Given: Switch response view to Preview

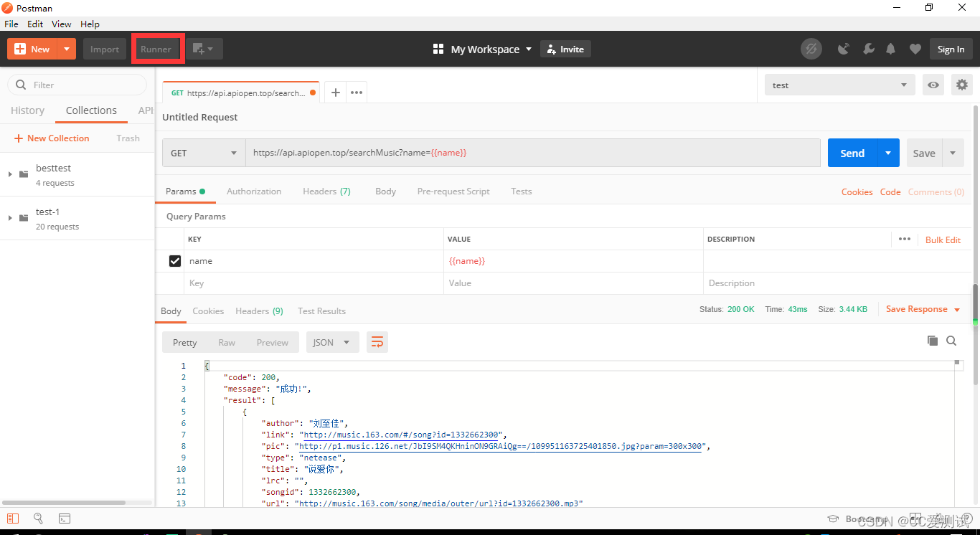Looking at the screenshot, I should [273, 342].
